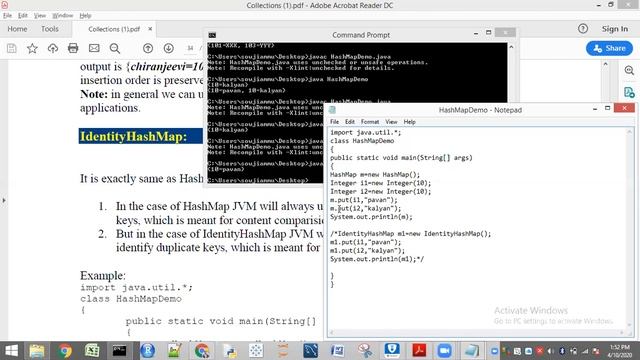Open Google Chrome from the taskbar
Viewport: 640px width, 360px height.
[64, 351]
